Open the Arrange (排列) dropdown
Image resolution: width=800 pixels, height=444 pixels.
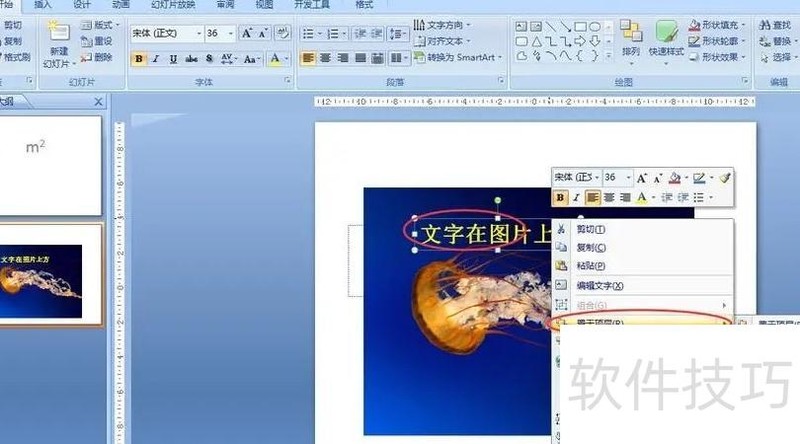[631, 42]
